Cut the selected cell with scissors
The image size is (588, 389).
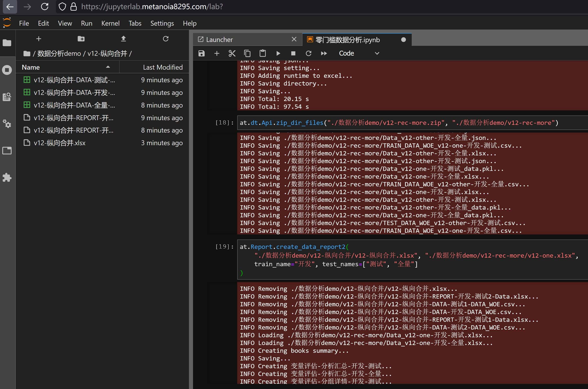pos(232,53)
